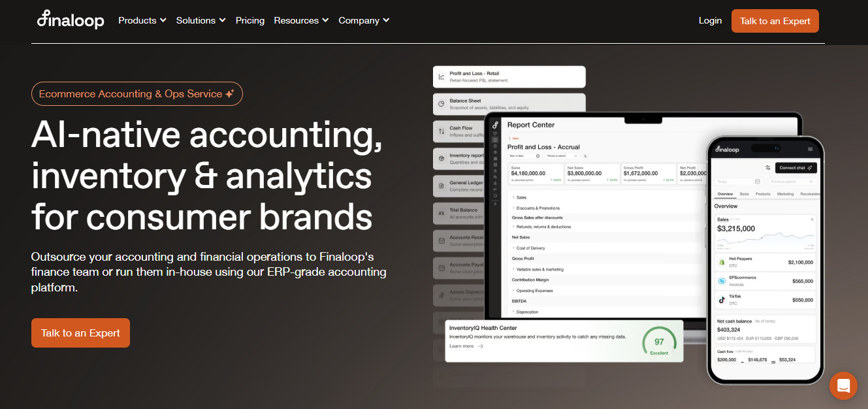Click the SPScommerce logo icon

tap(722, 281)
